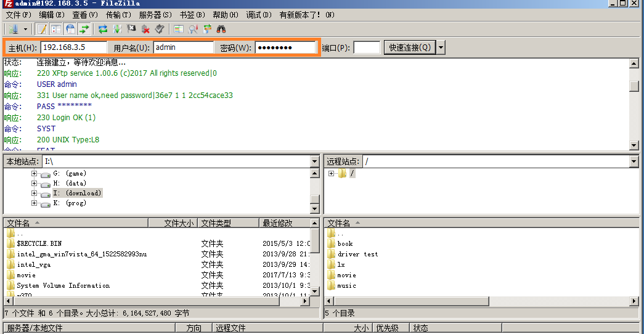644x334 pixels.
Task: Toggle directory comparison
Action: coord(193,29)
